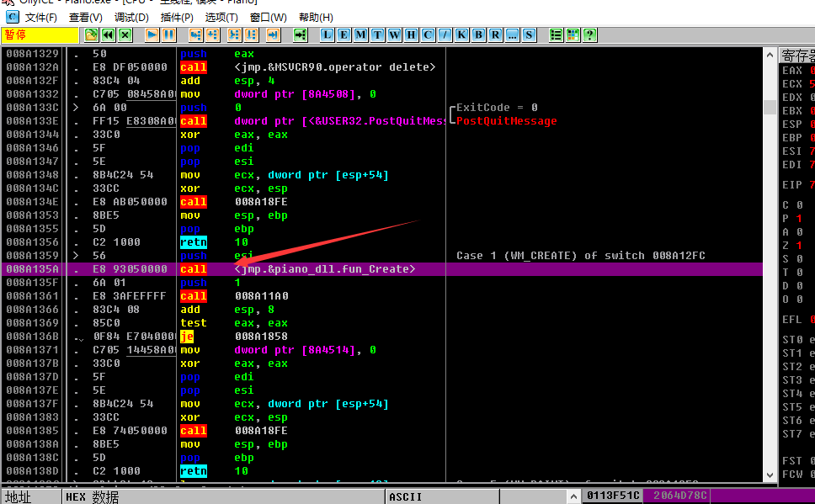
Task: Click the jmp.&MSVCR90.operator delete operand
Action: tap(335, 67)
